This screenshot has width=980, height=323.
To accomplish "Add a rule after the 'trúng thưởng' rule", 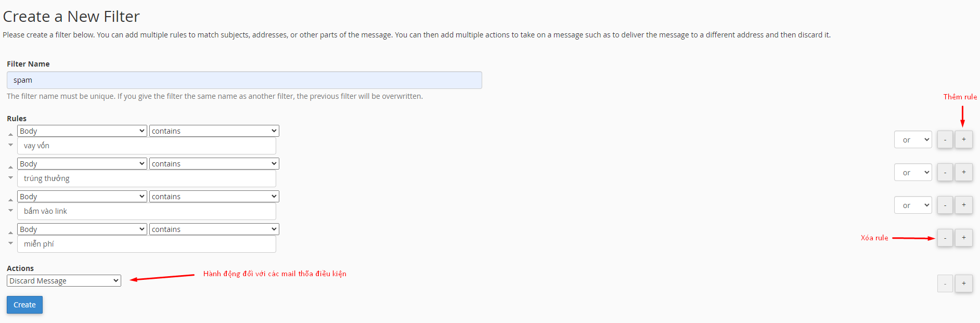I will point(963,172).
